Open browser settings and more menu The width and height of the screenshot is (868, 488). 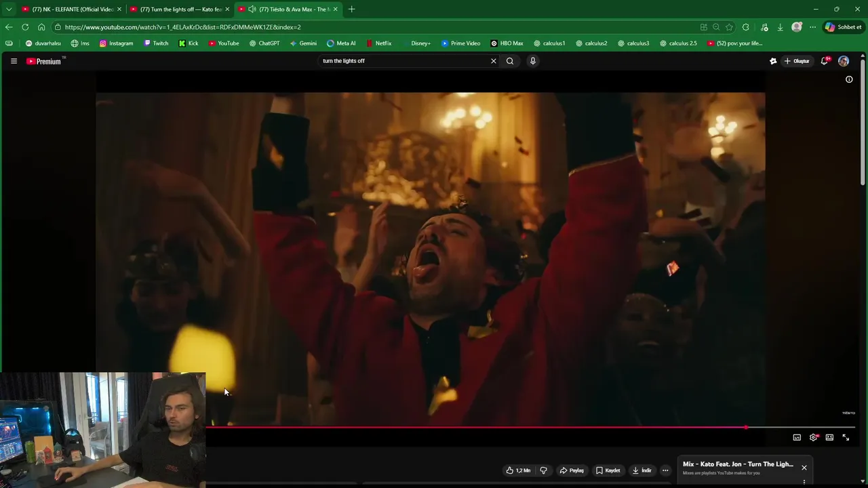pos(812,27)
